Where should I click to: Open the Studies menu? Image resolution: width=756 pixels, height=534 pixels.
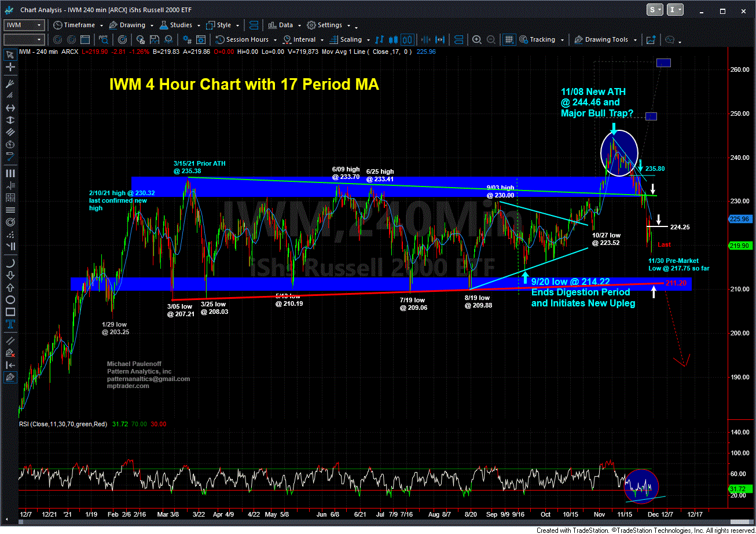click(180, 25)
